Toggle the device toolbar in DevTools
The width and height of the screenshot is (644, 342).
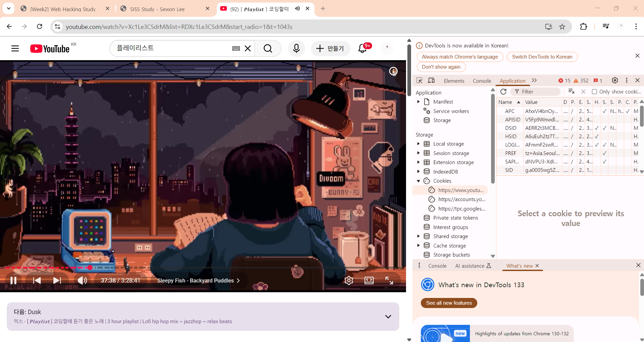point(431,80)
